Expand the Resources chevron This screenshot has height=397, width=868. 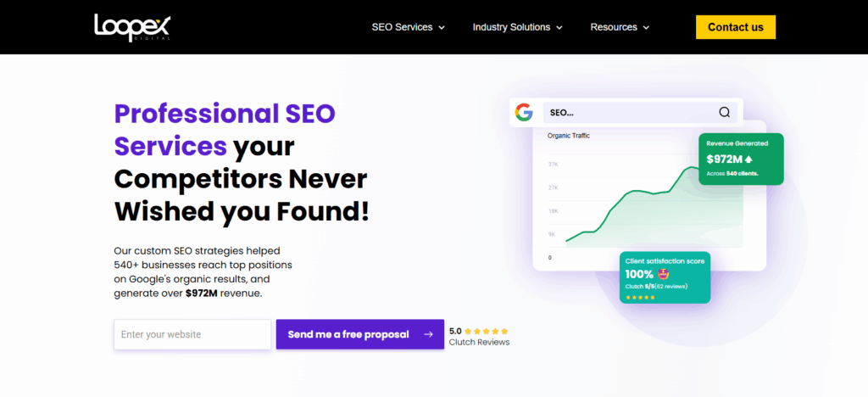tap(646, 27)
